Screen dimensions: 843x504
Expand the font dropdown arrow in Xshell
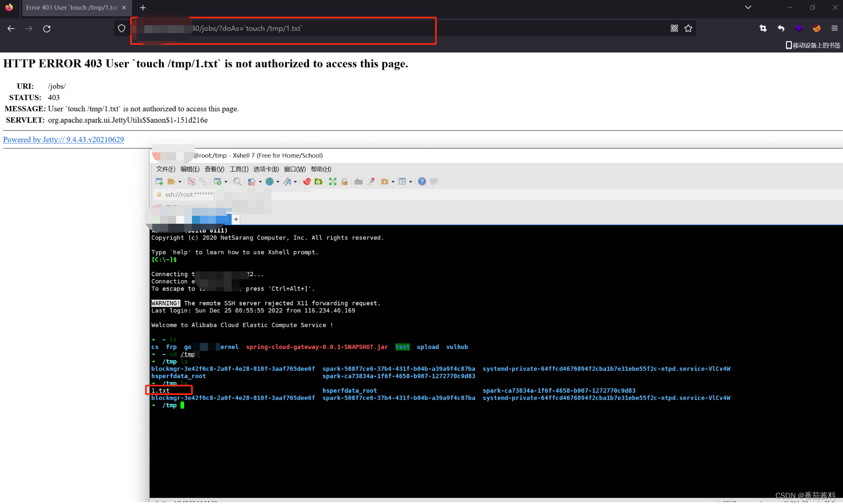295,182
